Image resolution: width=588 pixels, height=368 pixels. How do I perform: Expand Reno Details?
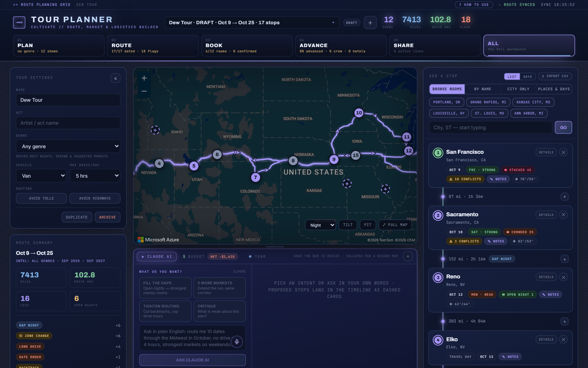(x=546, y=277)
